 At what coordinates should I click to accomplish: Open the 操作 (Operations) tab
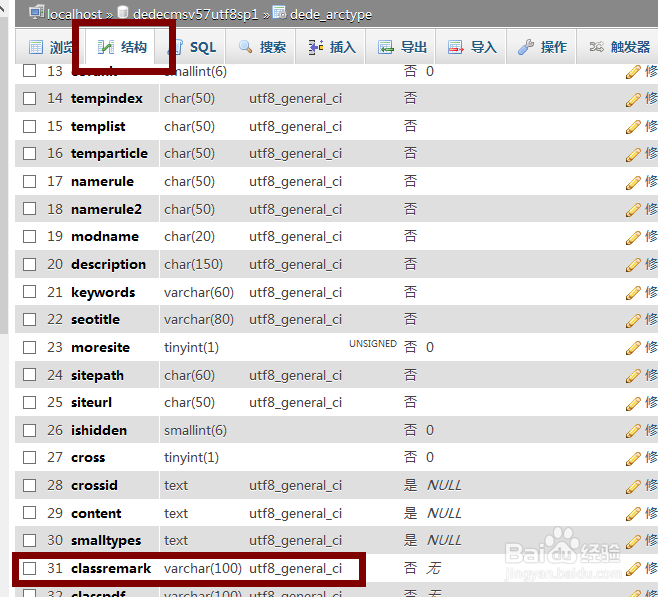click(x=543, y=47)
